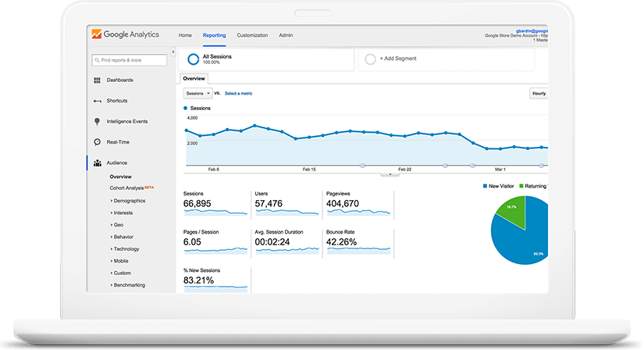Open the Admin tab
Image resolution: width=644 pixels, height=350 pixels.
(286, 35)
